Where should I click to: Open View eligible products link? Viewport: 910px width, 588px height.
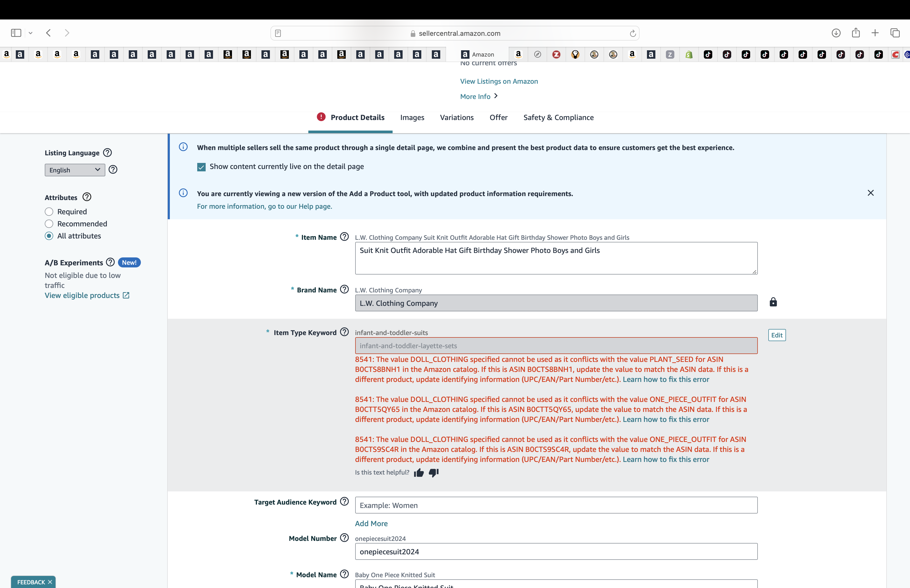click(87, 296)
